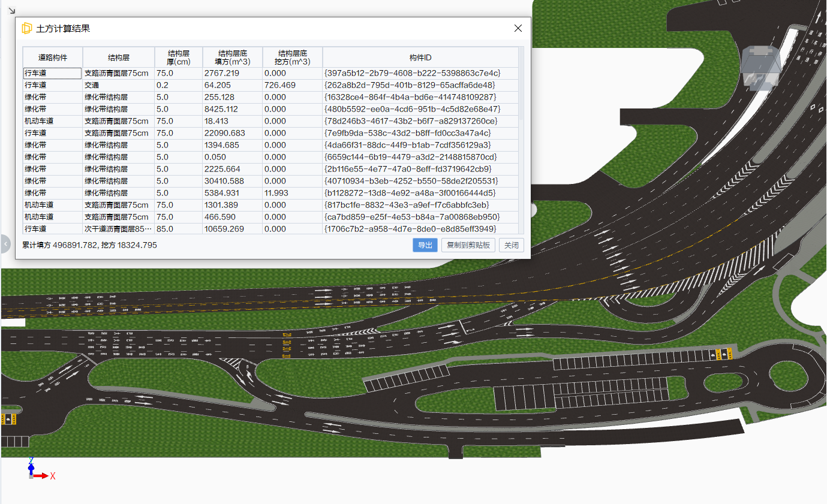Sort by the 道路构件 column header

click(53, 58)
